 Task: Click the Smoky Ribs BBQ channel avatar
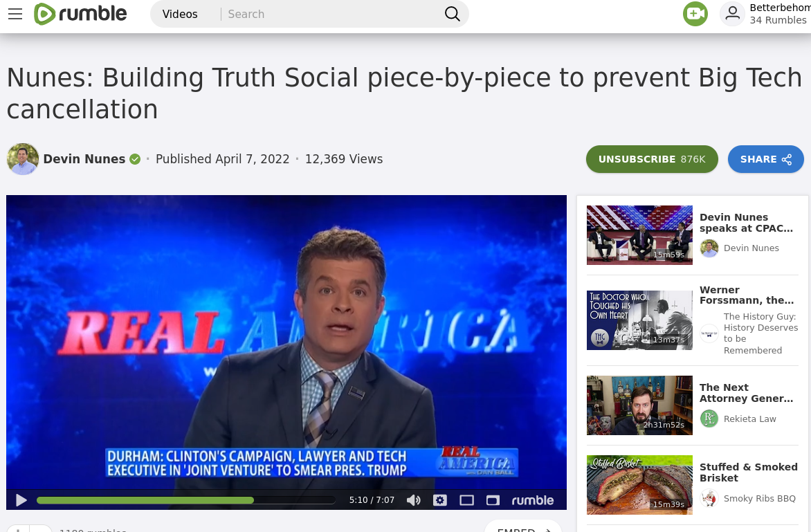point(709,498)
